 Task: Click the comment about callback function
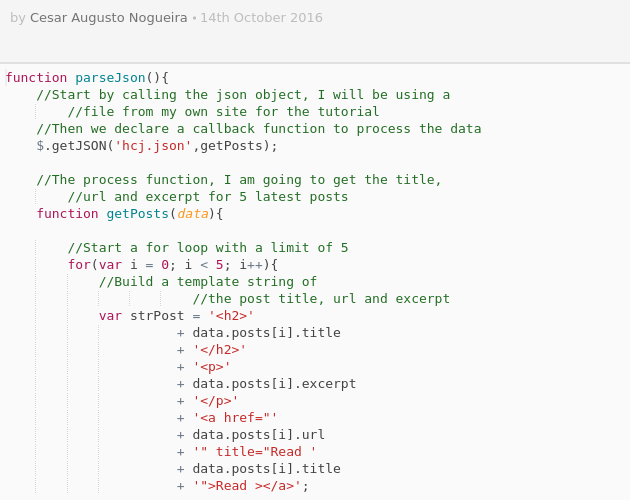click(x=259, y=129)
